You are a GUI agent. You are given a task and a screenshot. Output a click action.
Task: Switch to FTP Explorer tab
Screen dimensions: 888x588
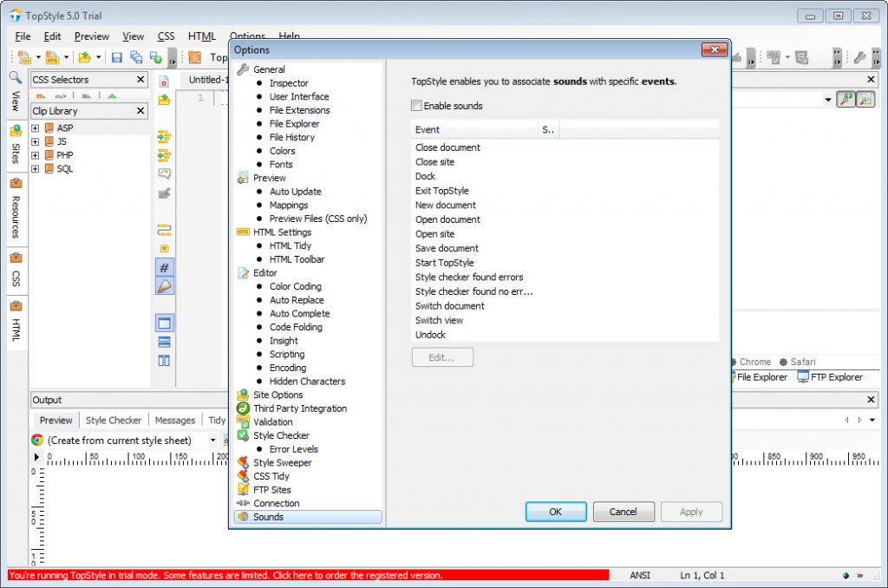[x=830, y=377]
